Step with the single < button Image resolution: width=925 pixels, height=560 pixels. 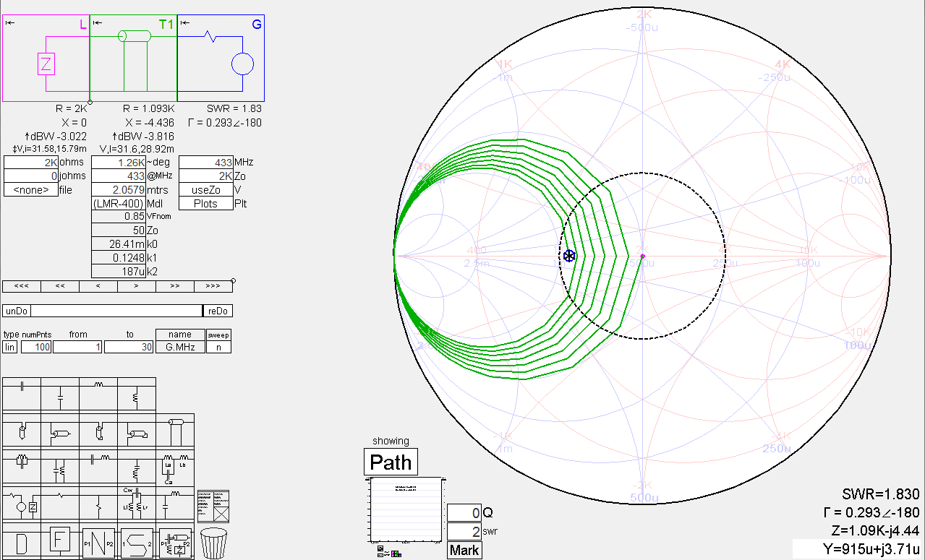click(98, 285)
